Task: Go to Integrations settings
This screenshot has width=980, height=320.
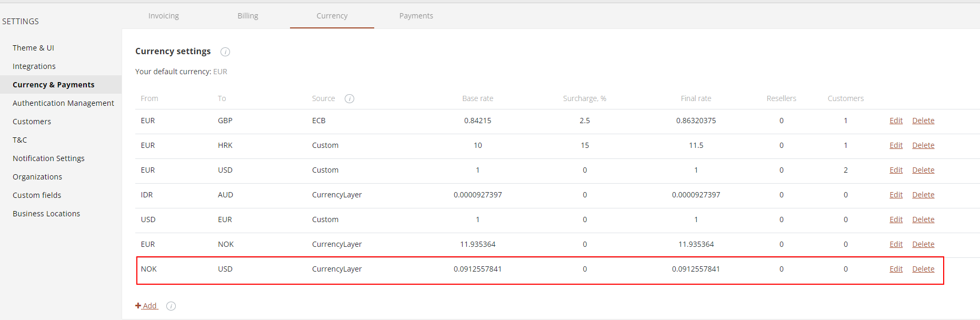Action: coord(34,66)
